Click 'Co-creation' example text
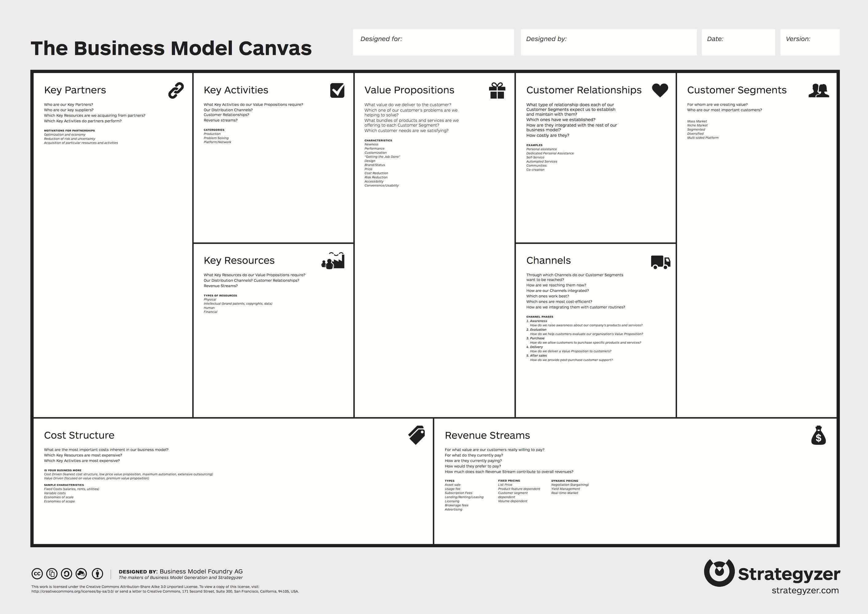 [x=535, y=170]
